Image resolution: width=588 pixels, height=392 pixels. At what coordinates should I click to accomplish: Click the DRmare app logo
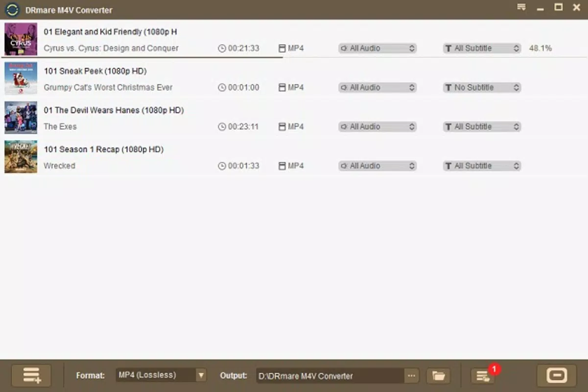13,10
